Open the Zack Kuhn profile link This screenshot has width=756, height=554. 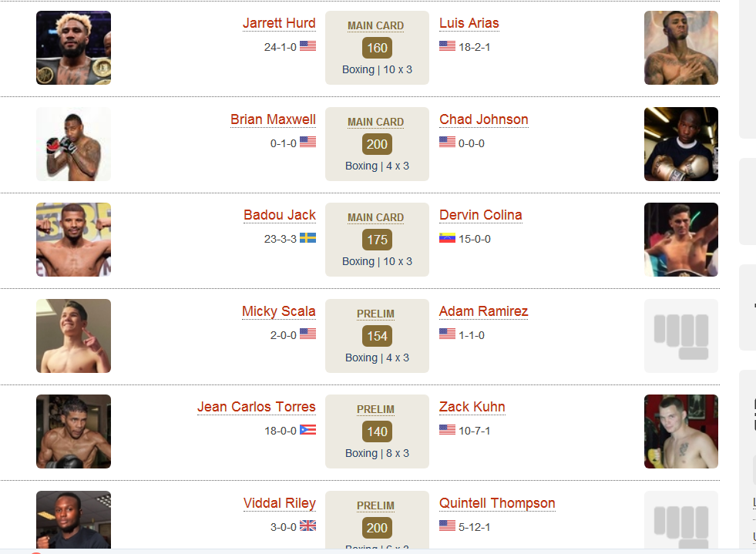472,407
